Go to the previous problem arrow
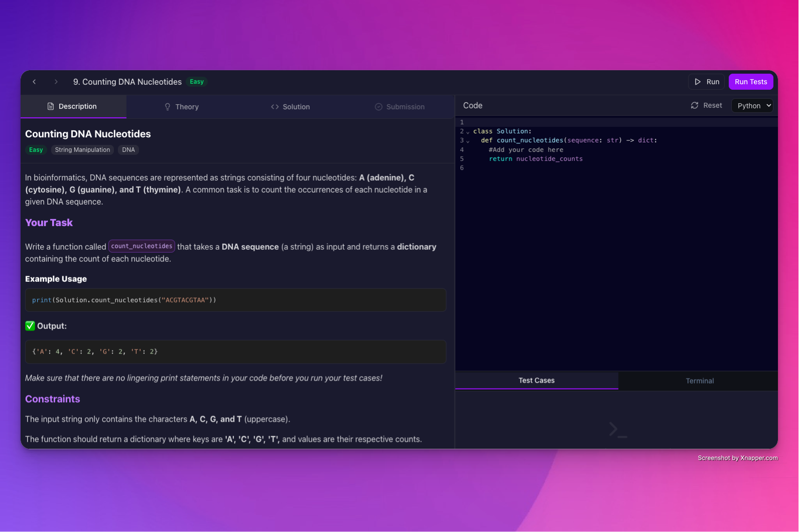Viewport: 799px width, 532px height. 34,82
